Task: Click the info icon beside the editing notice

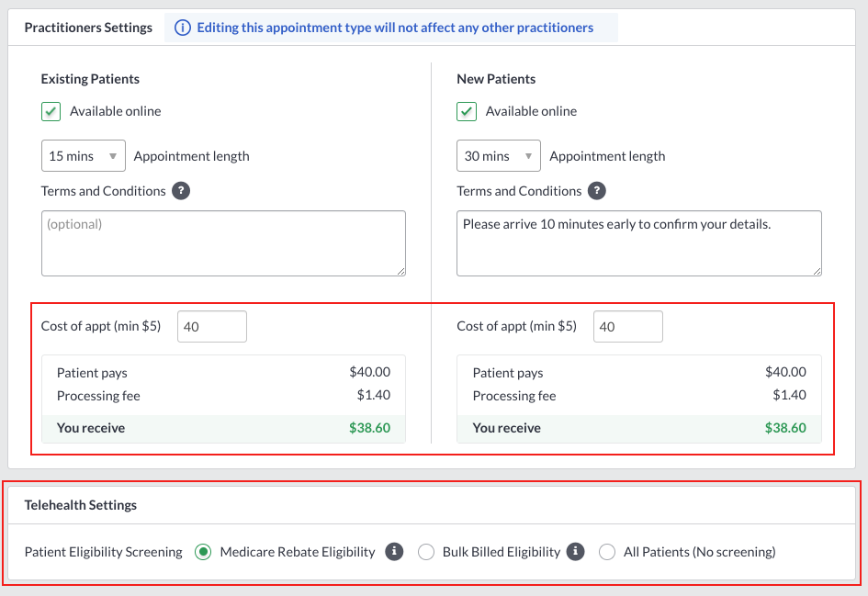Action: coord(183,28)
